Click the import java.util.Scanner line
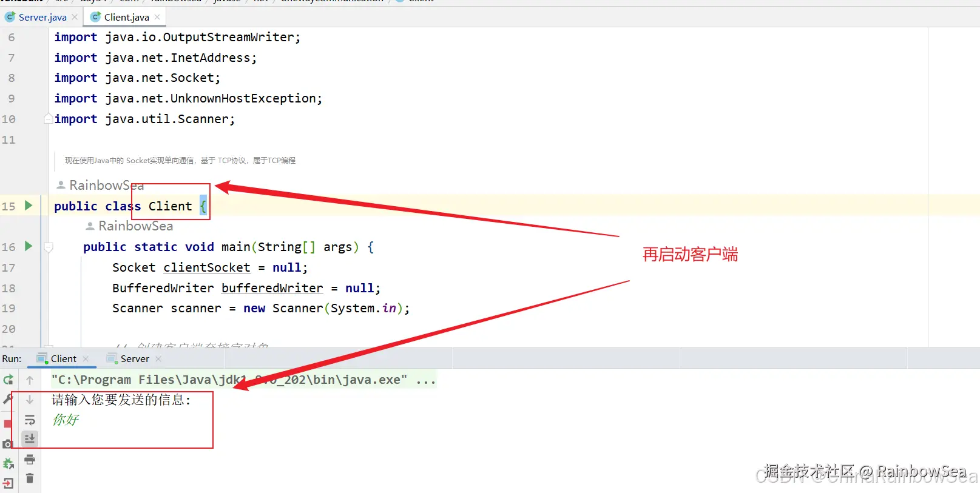Image resolution: width=980 pixels, height=493 pixels. click(144, 119)
